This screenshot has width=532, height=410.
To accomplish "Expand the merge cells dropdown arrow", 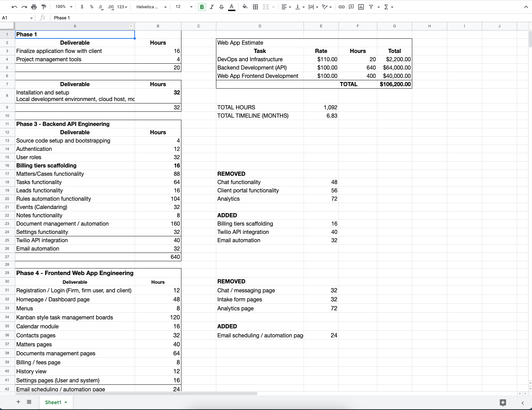I will 273,7.
